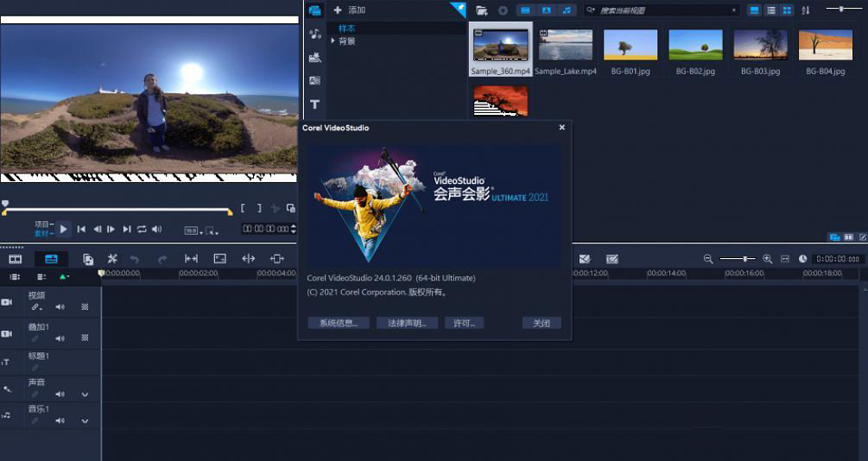
Task: Switch to Timeline view
Action: click(51, 259)
